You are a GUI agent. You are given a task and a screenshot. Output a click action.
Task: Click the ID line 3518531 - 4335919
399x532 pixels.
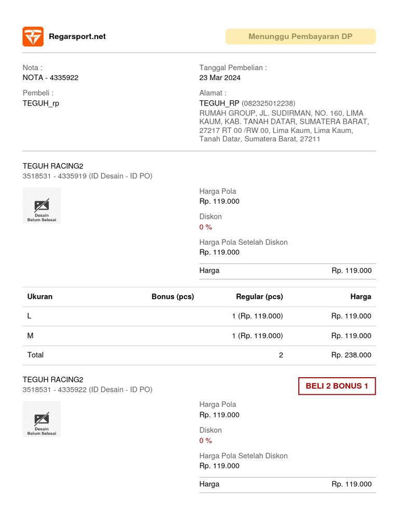point(87,176)
